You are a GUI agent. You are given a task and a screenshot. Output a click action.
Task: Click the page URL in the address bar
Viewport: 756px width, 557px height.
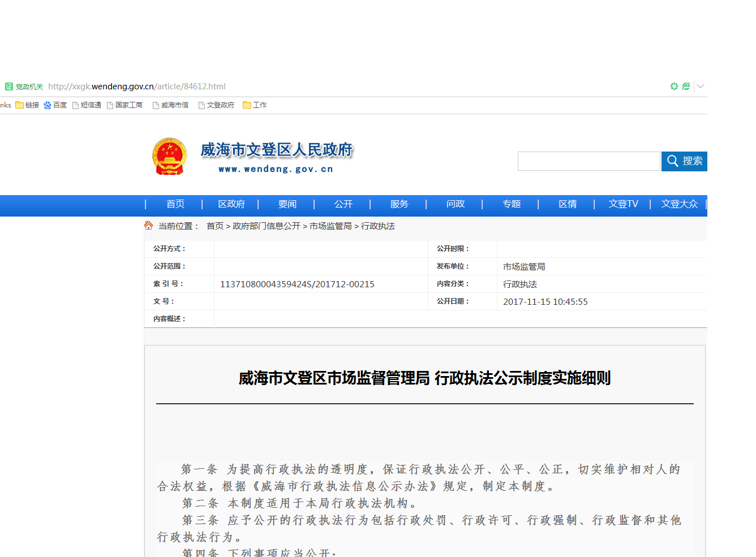pyautogui.click(x=137, y=87)
